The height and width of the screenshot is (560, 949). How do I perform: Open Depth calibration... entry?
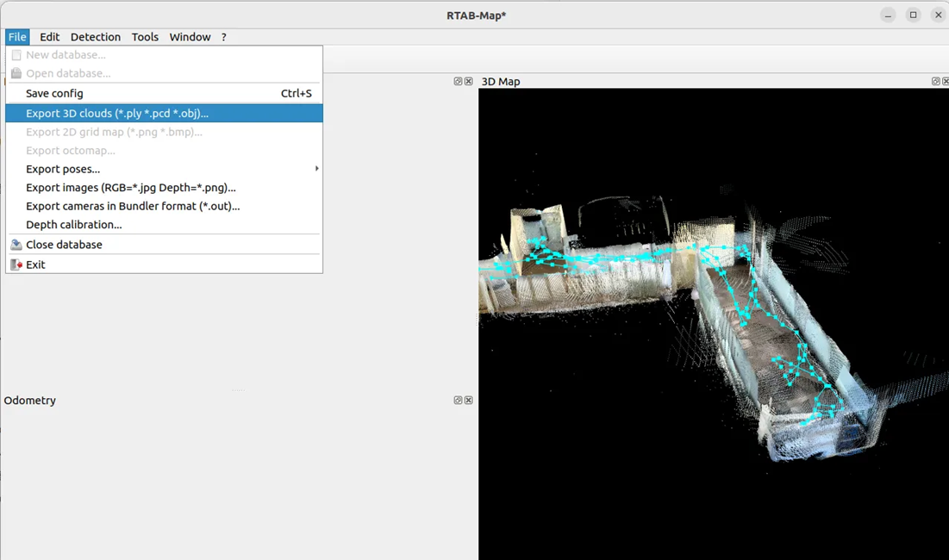click(x=164, y=224)
